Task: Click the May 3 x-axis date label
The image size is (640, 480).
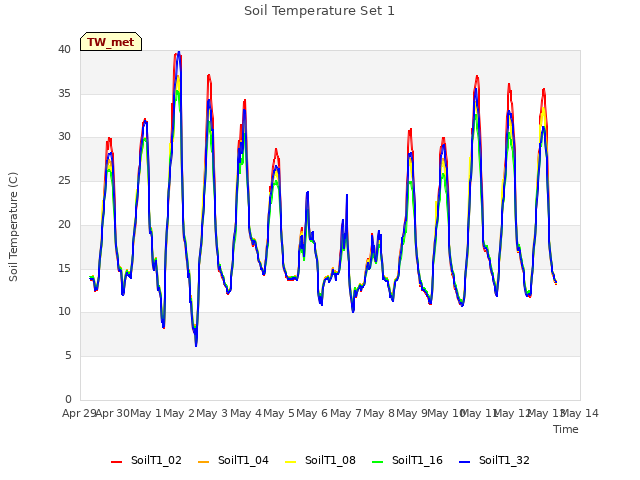Action: click(212, 413)
